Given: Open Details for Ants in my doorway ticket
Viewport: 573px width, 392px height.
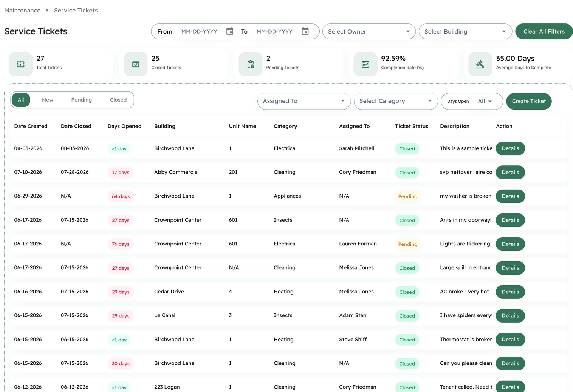Looking at the screenshot, I should point(510,220).
